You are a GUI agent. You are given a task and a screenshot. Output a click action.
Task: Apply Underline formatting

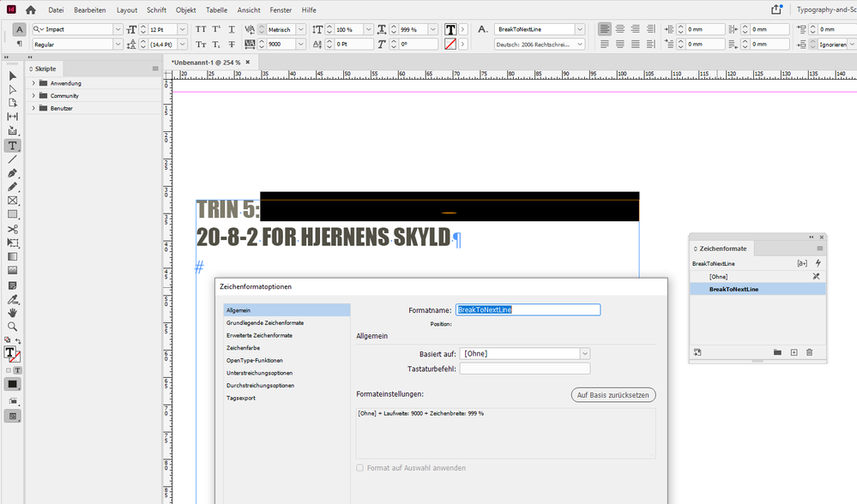[232, 29]
